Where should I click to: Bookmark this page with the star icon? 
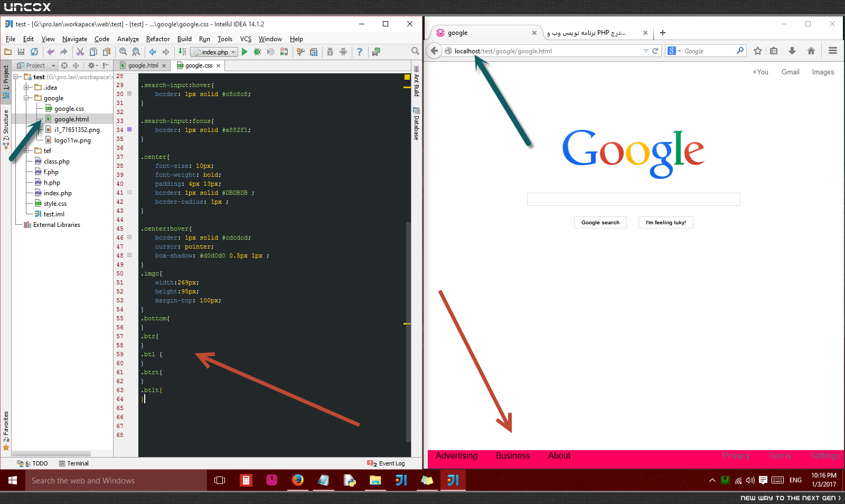(x=758, y=51)
